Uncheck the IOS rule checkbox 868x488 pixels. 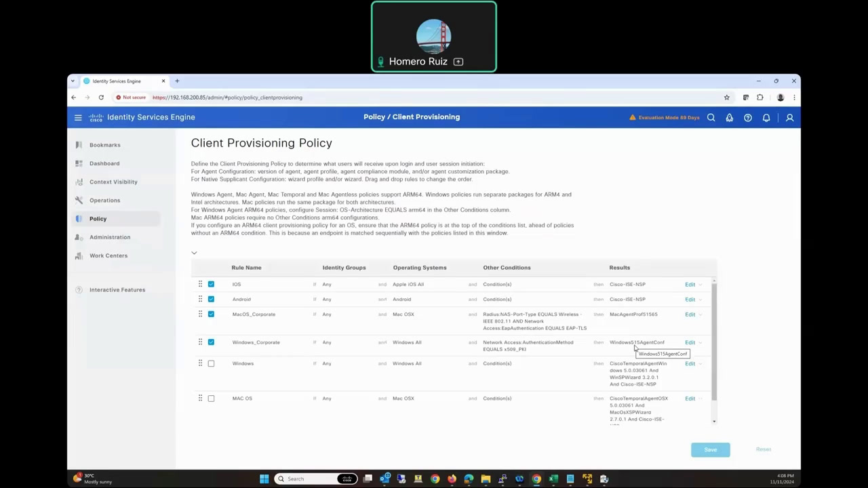coord(211,284)
